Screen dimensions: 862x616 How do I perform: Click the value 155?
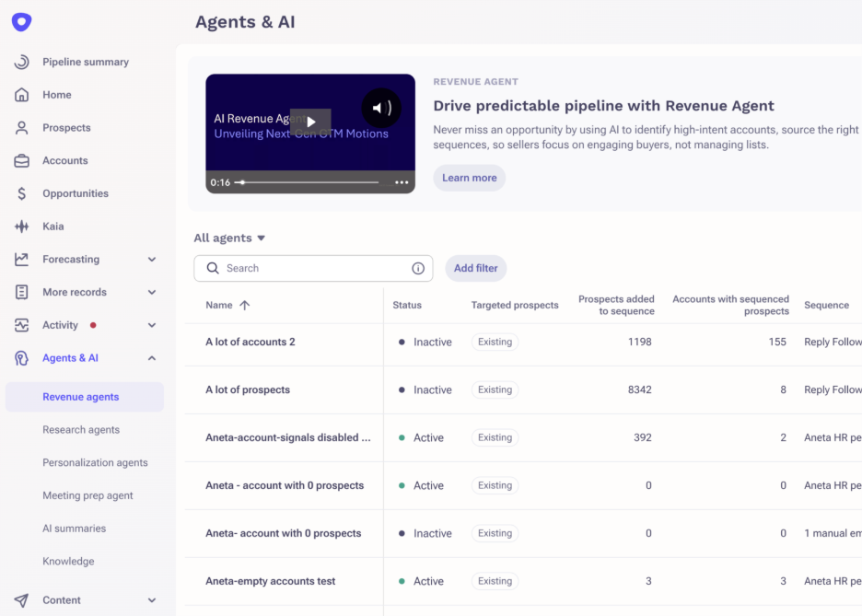[x=777, y=342]
